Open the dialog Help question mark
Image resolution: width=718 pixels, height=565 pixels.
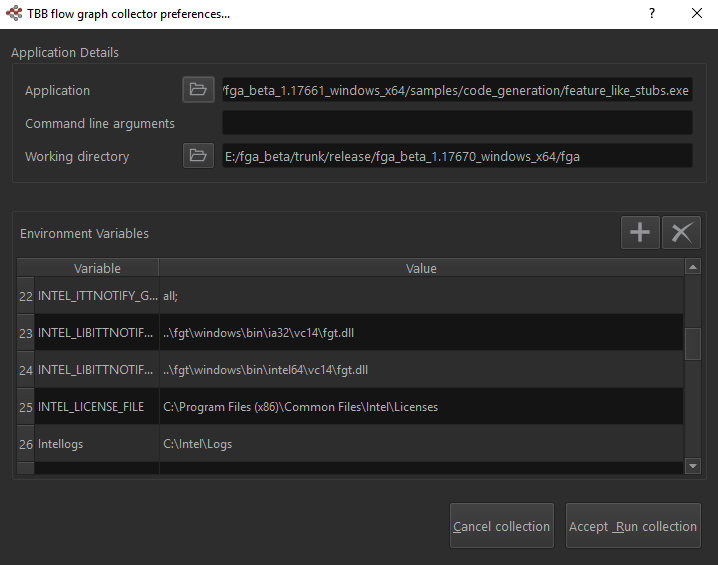pyautogui.click(x=652, y=14)
